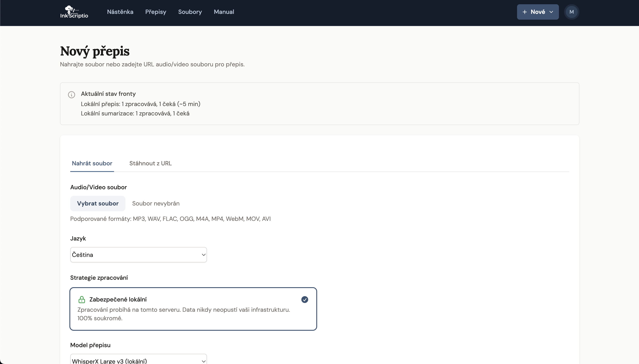
Task: Open the WhisperX Large v3 model dropdown
Action: (x=138, y=361)
